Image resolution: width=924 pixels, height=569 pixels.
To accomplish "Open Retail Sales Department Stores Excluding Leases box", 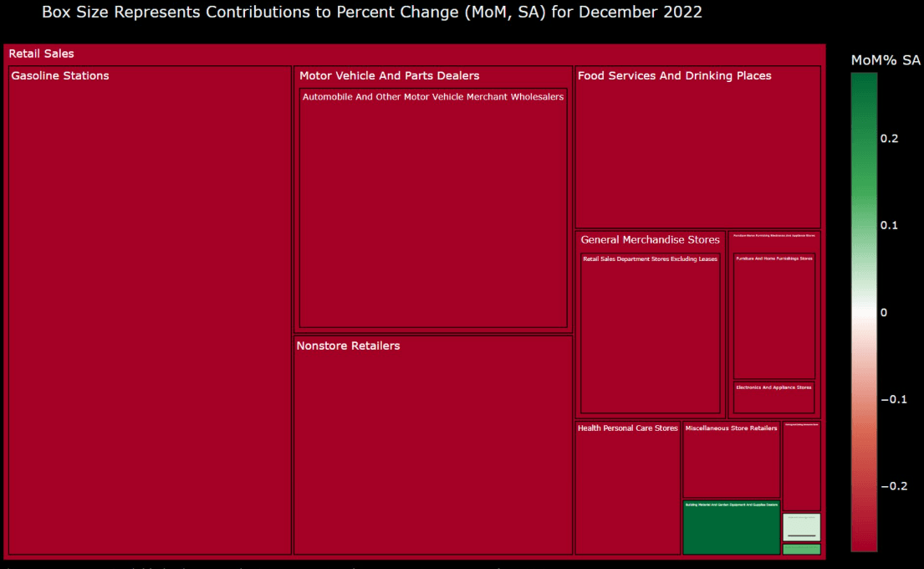I will 650,333.
